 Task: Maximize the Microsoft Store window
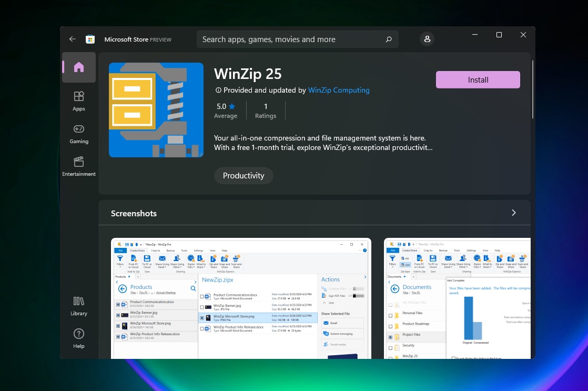[499, 35]
